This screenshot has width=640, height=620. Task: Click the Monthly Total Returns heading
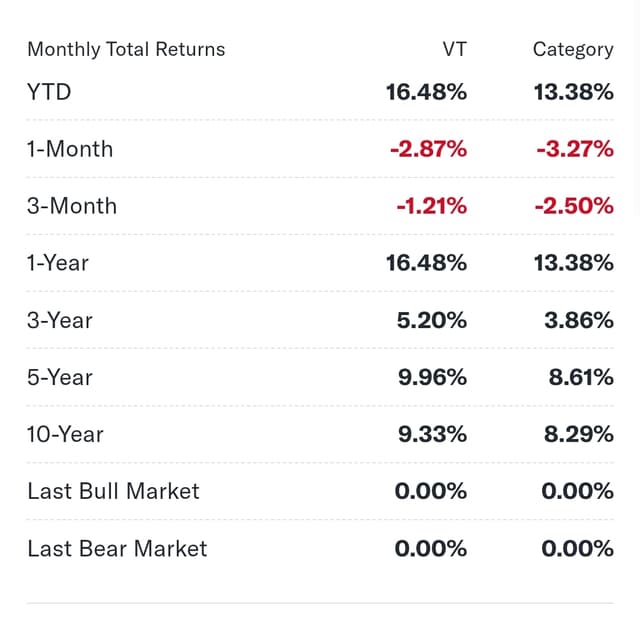pos(126,49)
